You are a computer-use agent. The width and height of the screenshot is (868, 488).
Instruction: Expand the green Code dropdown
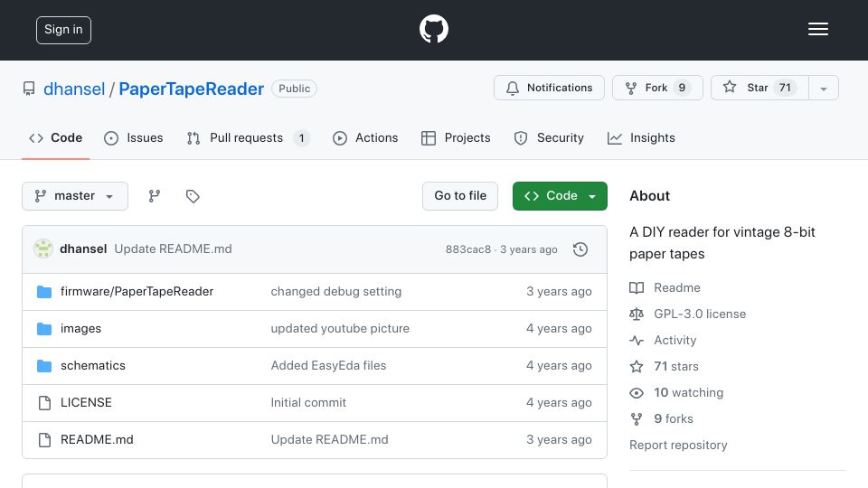tap(560, 196)
